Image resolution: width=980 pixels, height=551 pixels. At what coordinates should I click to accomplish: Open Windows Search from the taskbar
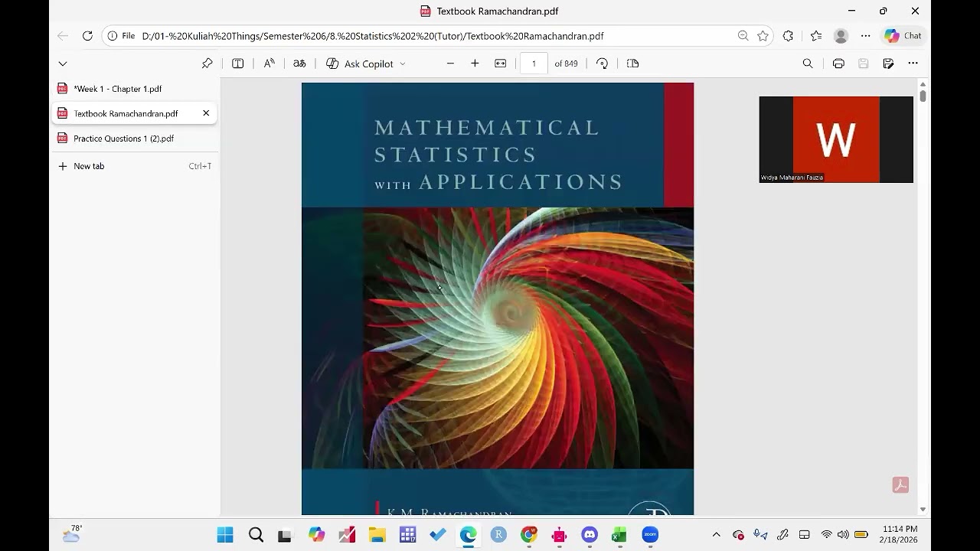[x=256, y=535]
